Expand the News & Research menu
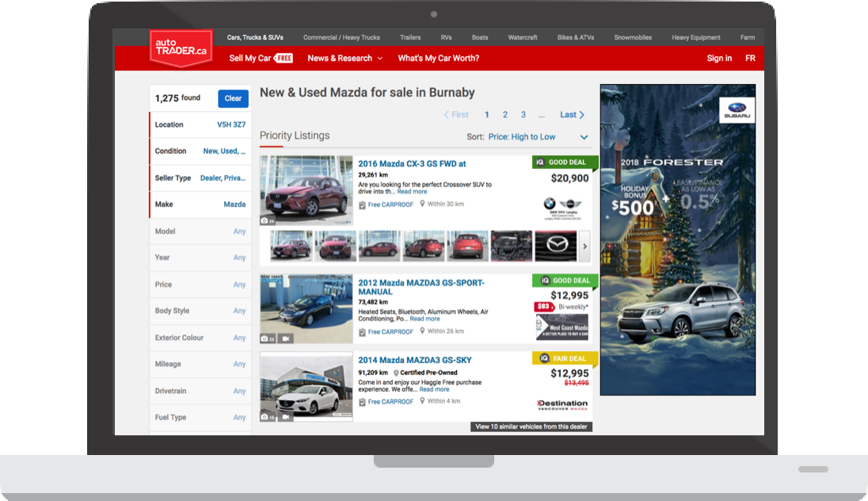Screen dimensions: 868x501 coord(345,58)
